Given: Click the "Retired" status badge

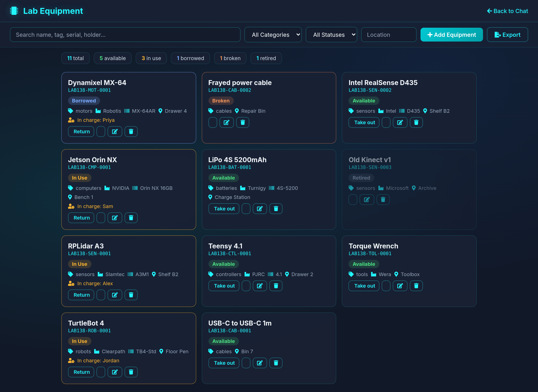Looking at the screenshot, I should click(x=361, y=178).
